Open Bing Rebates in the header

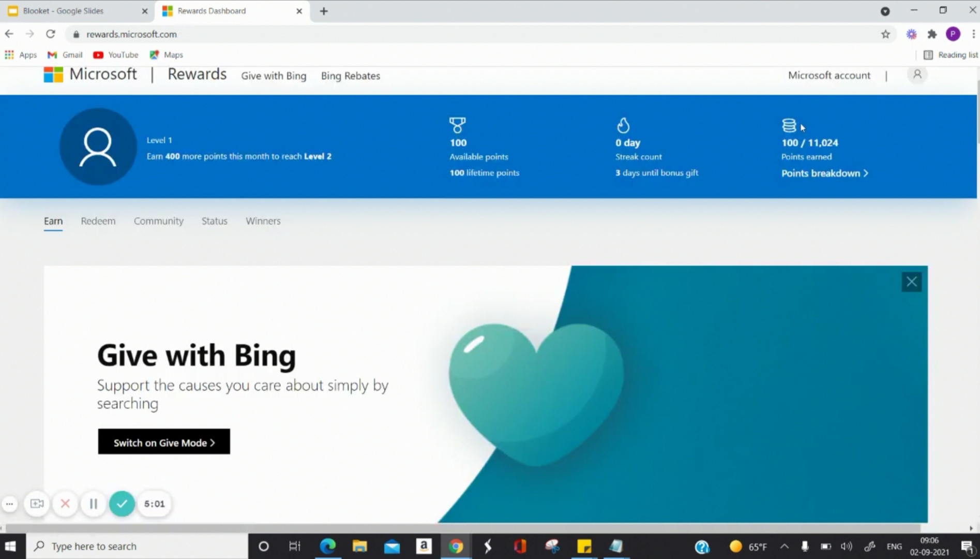pyautogui.click(x=351, y=76)
